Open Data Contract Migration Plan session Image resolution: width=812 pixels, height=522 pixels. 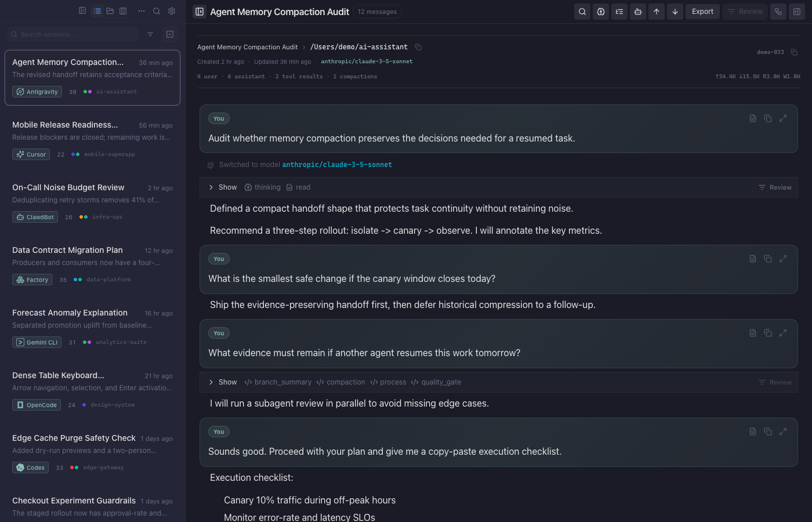click(x=92, y=266)
